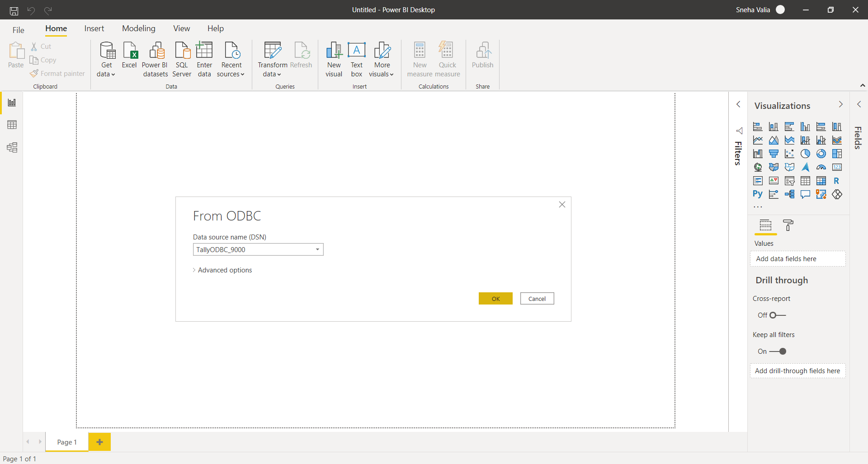The height and width of the screenshot is (464, 868).
Task: Open Power BI datasets
Action: (155, 59)
